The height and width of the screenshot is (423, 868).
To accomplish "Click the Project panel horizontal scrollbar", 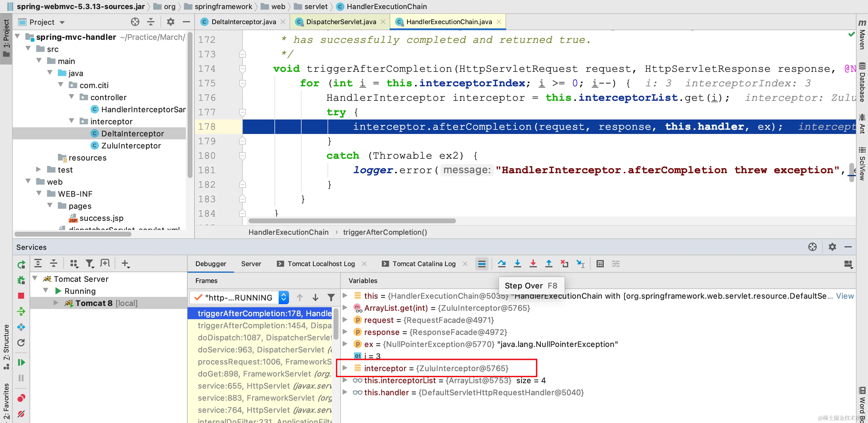I will pos(73,234).
